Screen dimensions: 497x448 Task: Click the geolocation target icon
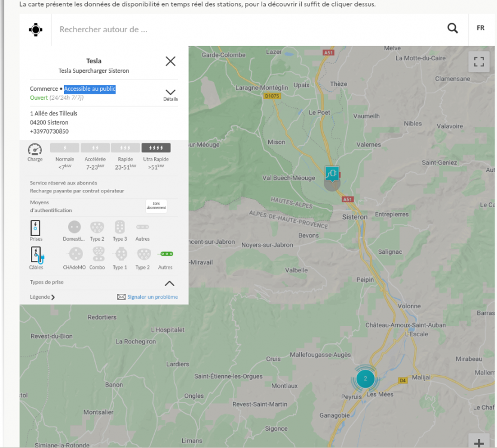35,29
